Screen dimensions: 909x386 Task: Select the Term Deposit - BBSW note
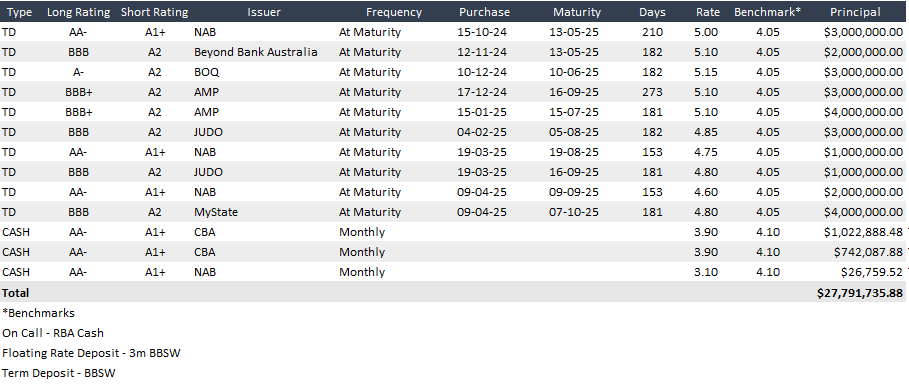click(x=59, y=373)
